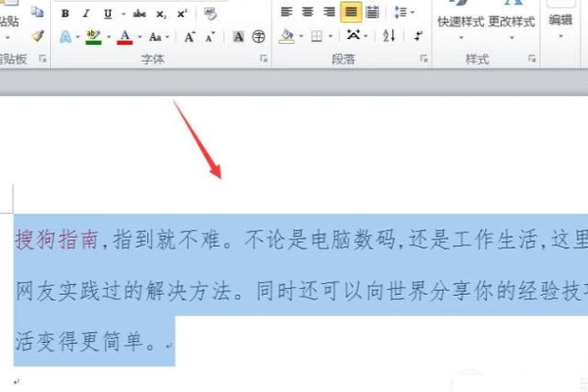Open shading color dropdown arrow
This screenshot has height=392, width=588.
[x=301, y=36]
